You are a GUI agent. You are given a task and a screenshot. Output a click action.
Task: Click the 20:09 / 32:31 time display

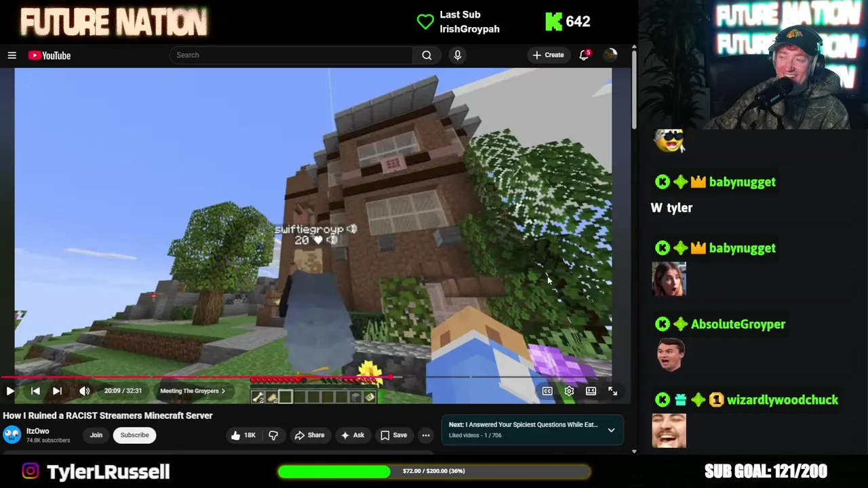123,391
